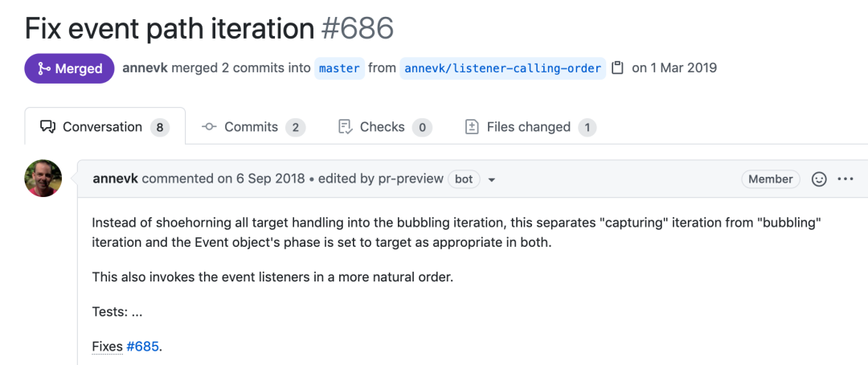Copy branch name via clipboard icon

tap(618, 68)
